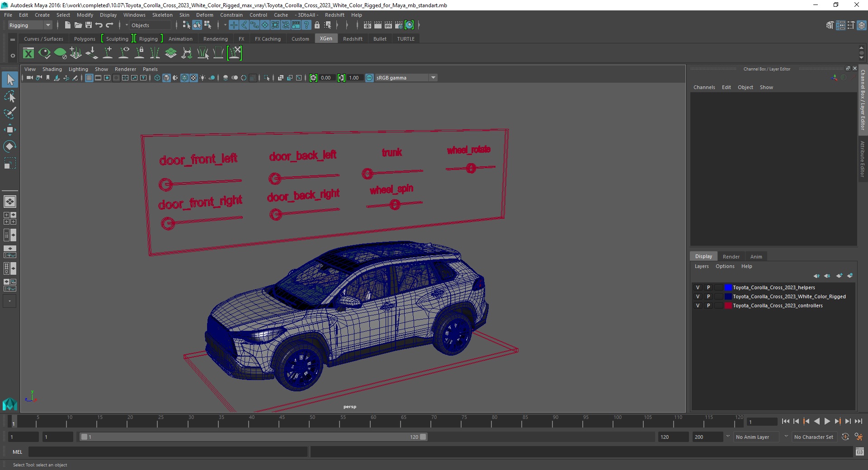
Task: Toggle playback P of helpers layer
Action: [708, 287]
